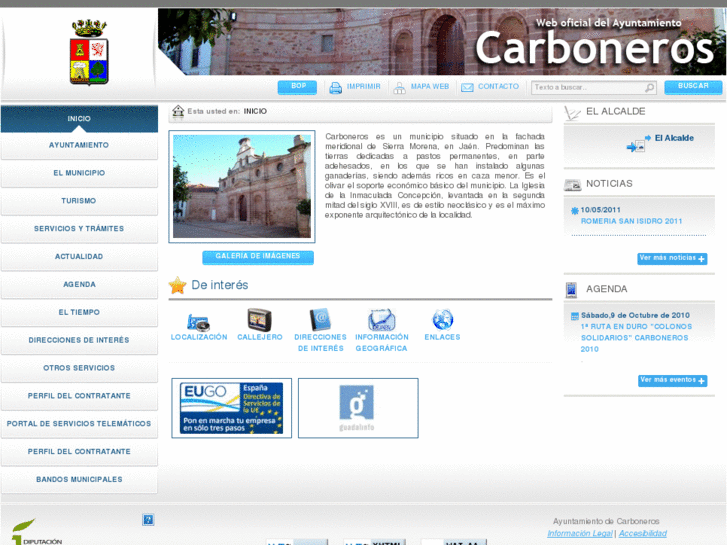
Task: Open the EUGO España banner
Action: point(231,408)
